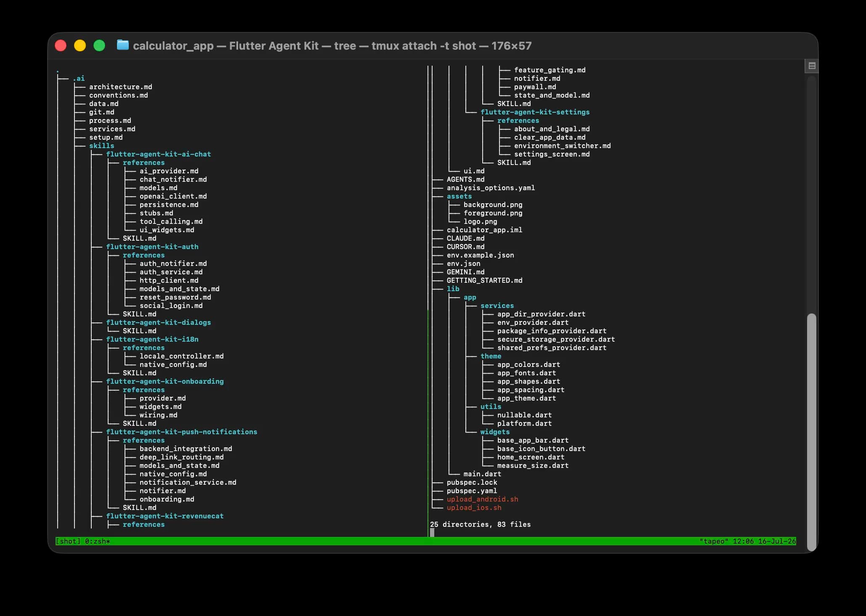Click ui.md file name
The height and width of the screenshot is (616, 866).
pyautogui.click(x=474, y=171)
